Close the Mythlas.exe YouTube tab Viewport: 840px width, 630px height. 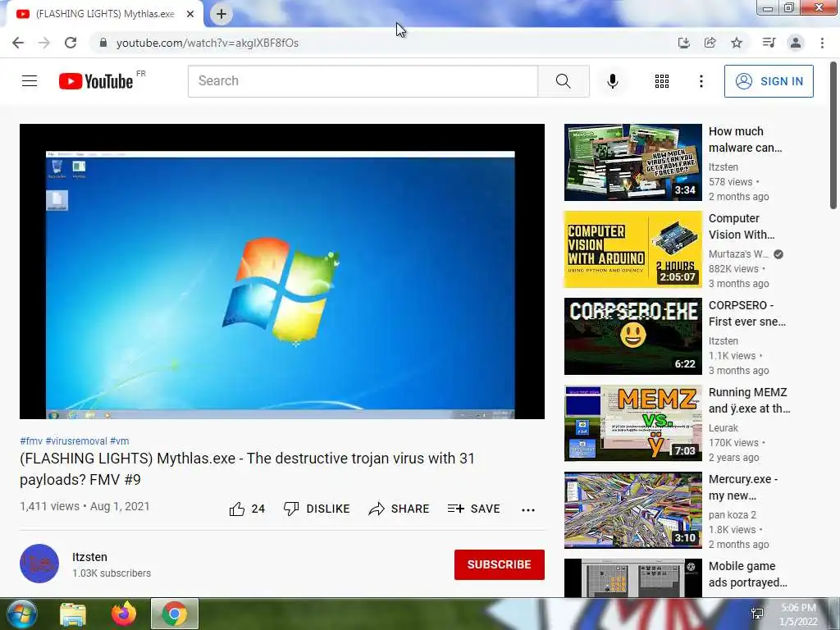190,14
